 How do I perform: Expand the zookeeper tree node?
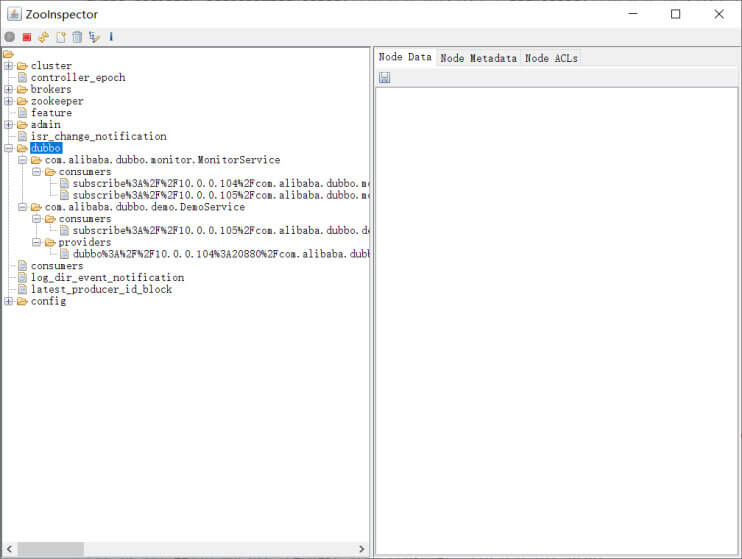[x=9, y=101]
